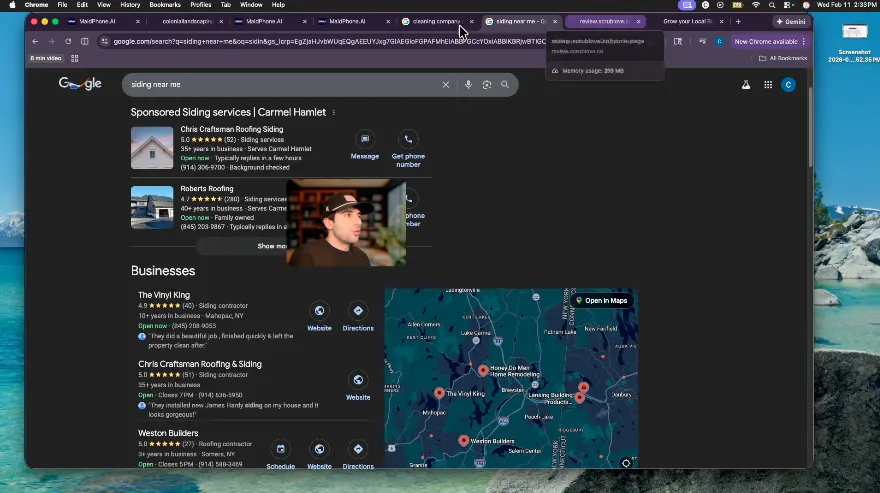View site information icon in address bar
Image resolution: width=880 pixels, height=493 pixels.
pyautogui.click(x=104, y=42)
